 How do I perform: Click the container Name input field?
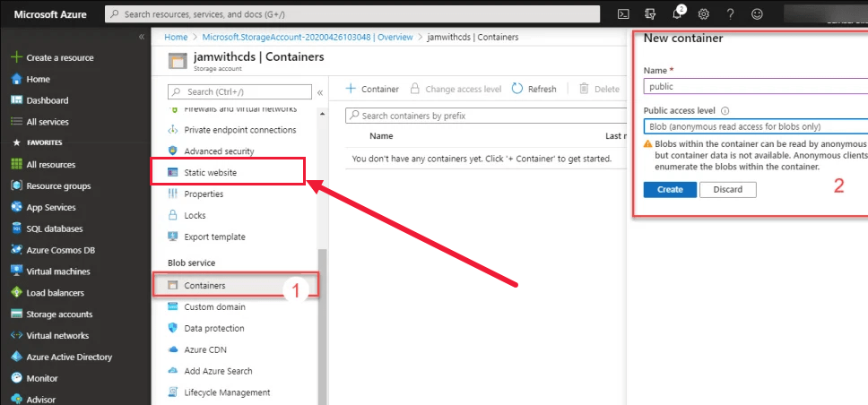pos(755,87)
